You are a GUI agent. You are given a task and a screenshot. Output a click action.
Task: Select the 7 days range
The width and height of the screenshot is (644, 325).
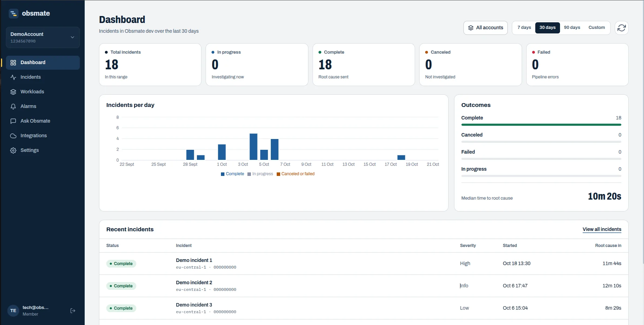point(524,28)
